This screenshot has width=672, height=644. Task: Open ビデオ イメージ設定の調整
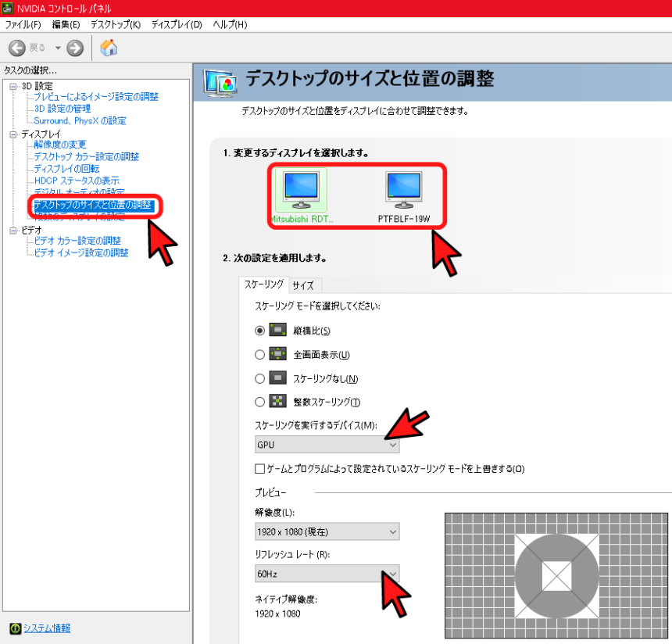point(81,252)
